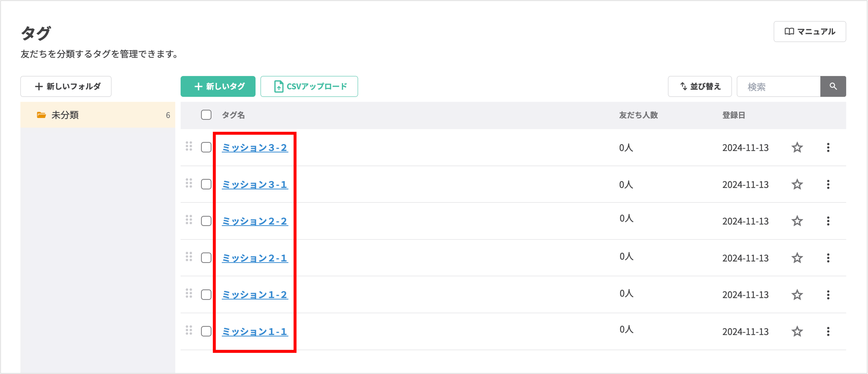Open the ミッション3-1 tag link

[254, 184]
